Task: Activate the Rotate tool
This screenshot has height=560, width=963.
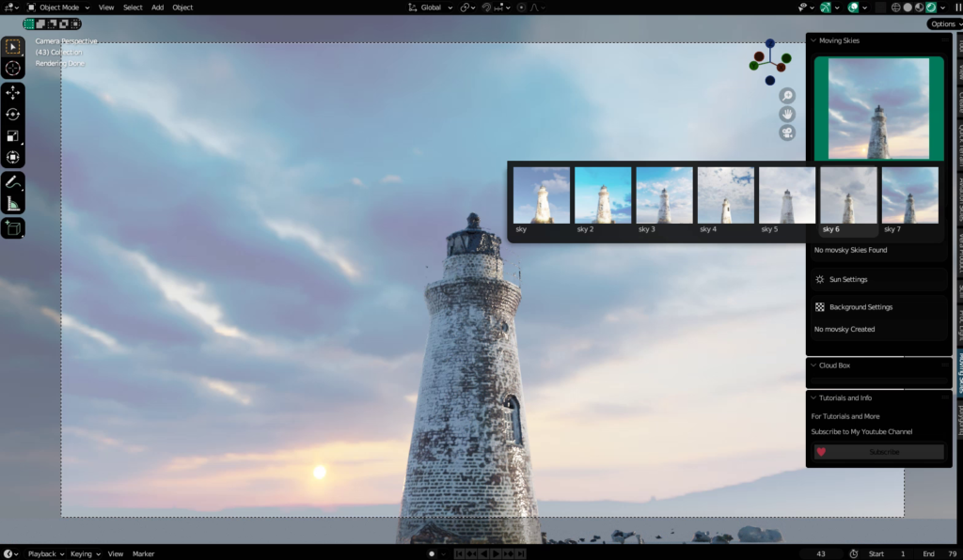Action: (13, 114)
